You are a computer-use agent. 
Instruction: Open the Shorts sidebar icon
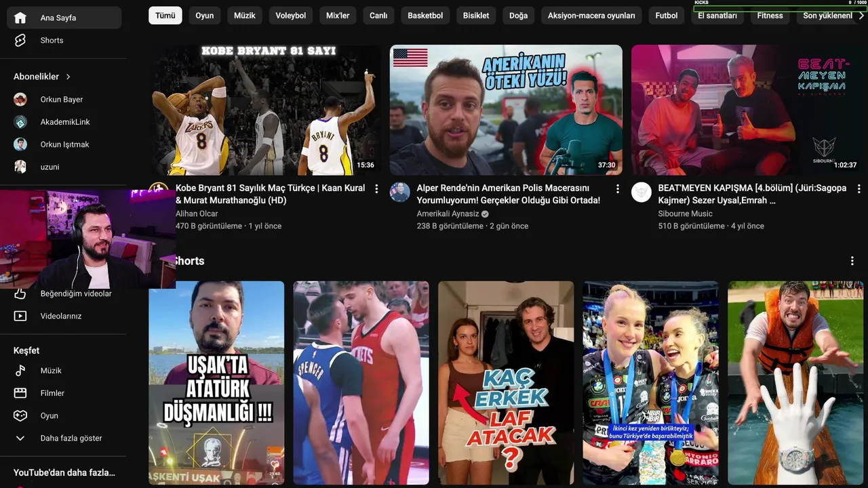coord(20,40)
